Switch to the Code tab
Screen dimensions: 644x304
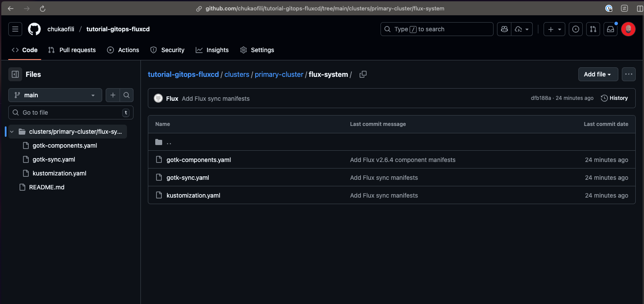(25, 50)
